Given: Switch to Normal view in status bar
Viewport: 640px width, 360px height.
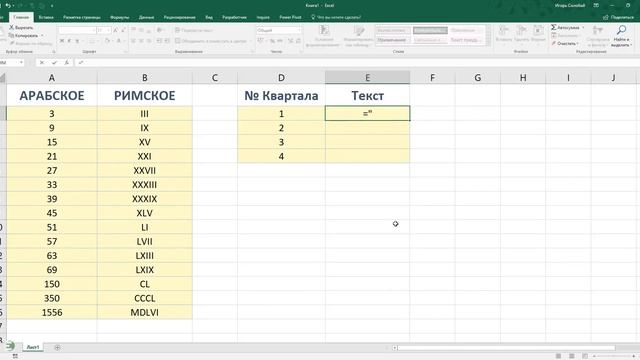Looking at the screenshot, I should pyautogui.click(x=558, y=356).
